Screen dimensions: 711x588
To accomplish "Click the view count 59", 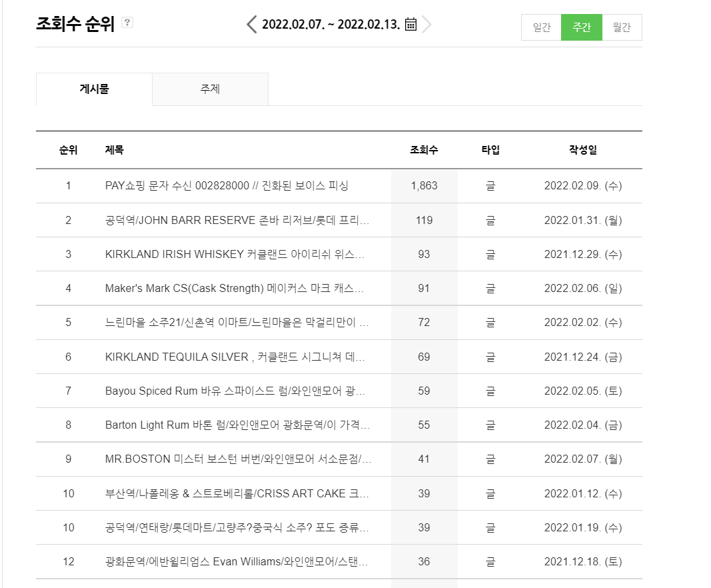I will [424, 391].
